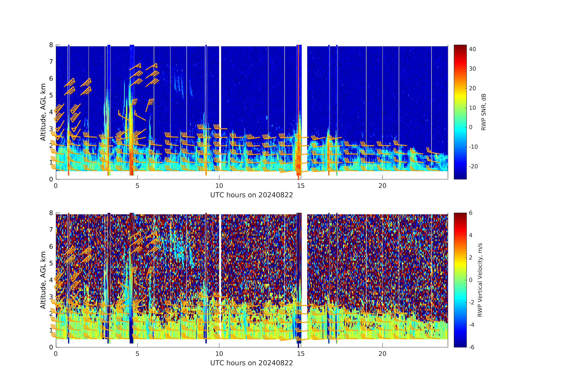Click x-axis tick 10 on the top plot

click(219, 186)
